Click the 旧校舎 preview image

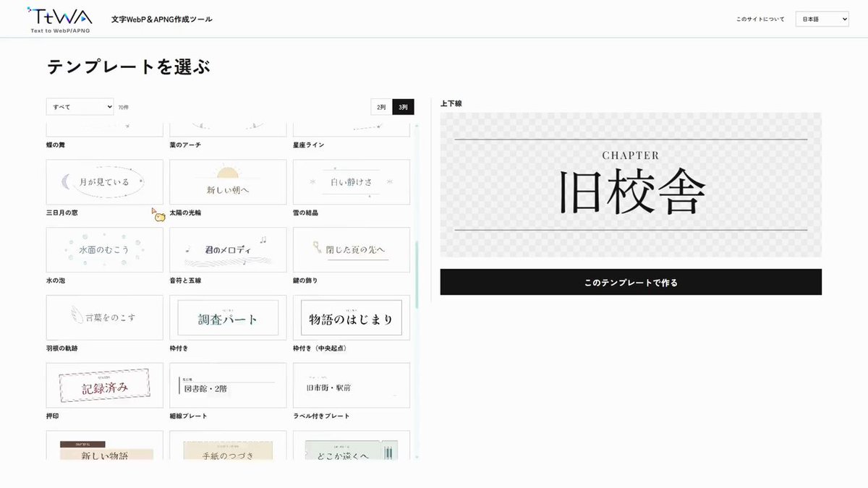[x=631, y=185]
